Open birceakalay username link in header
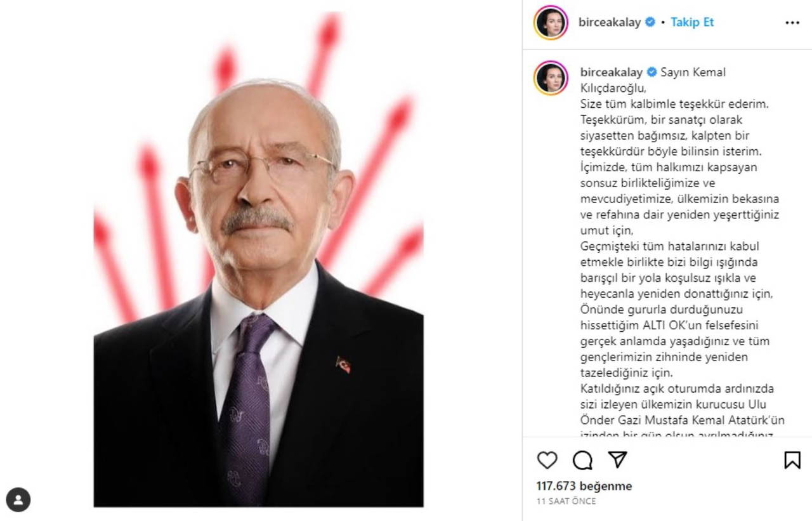Image resolution: width=812 pixels, height=521 pixels. (x=610, y=22)
